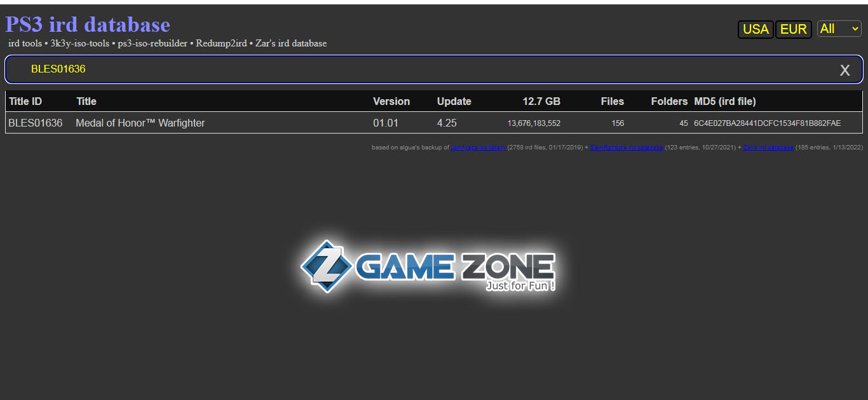Select the Medal of Honor Warfighter row
The image size is (868, 400).
[140, 123]
